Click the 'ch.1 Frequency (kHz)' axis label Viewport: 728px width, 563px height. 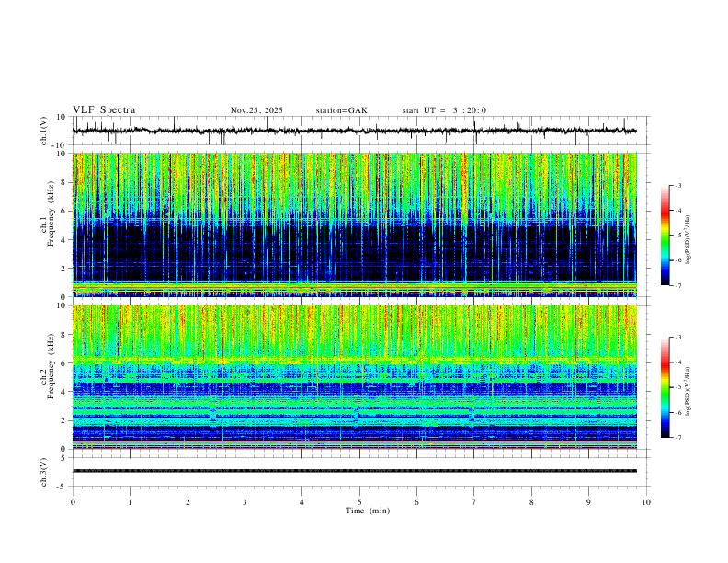click(x=47, y=212)
